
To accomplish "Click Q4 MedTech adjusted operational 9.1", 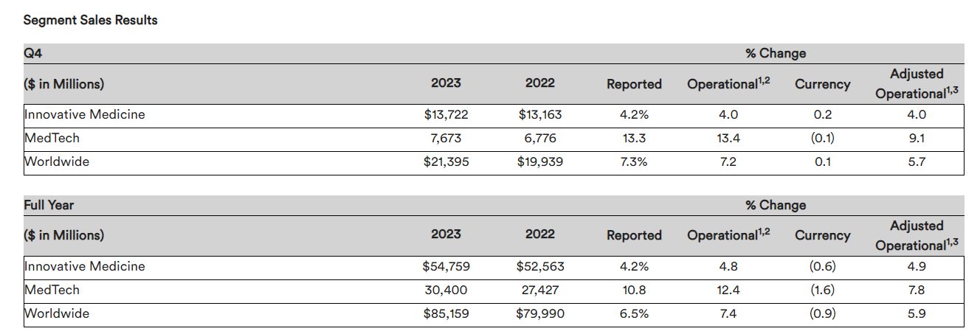I will click(917, 138).
